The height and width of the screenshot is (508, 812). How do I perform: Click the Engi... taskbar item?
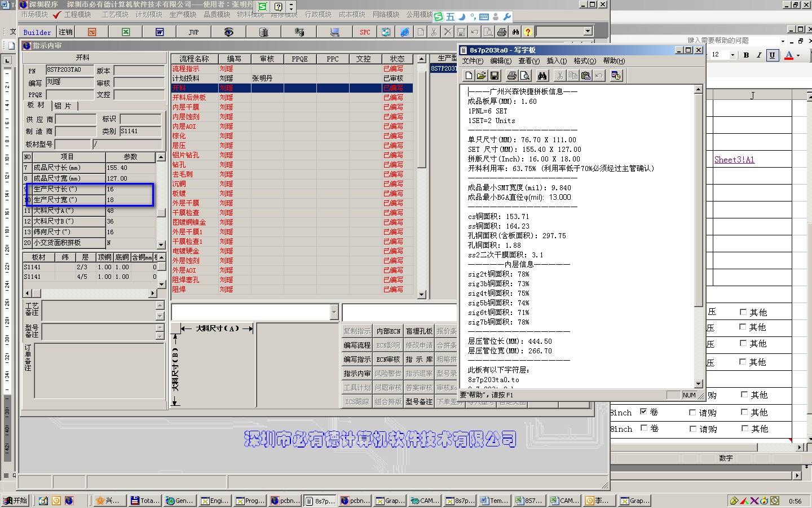[x=215, y=501]
